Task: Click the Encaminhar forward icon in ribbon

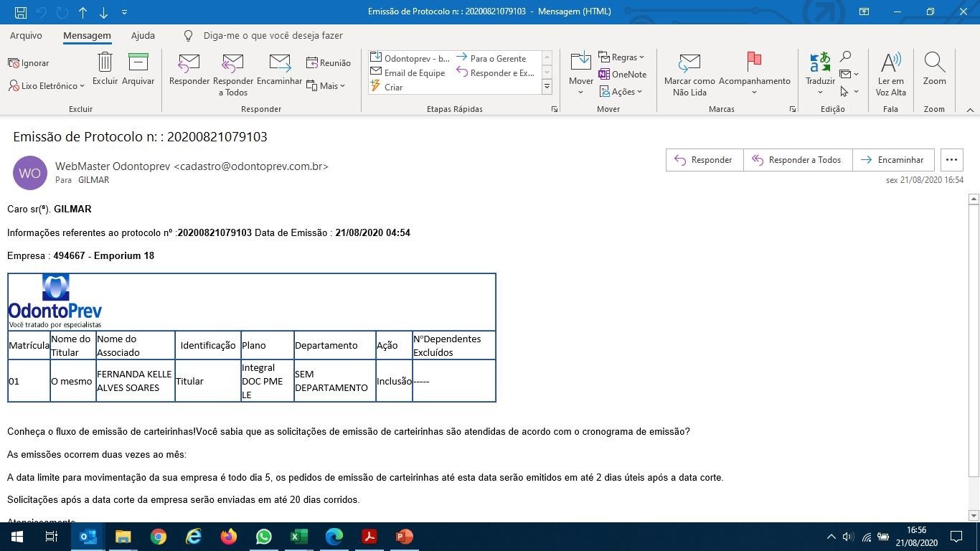Action: tap(279, 63)
